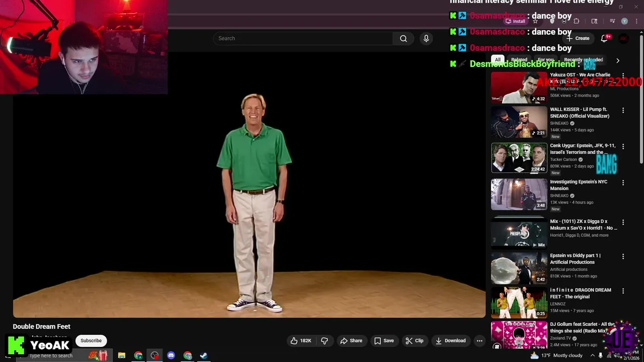Screen dimensions: 644x362
Task: Dislike the video with thumbs down
Action: (325, 340)
